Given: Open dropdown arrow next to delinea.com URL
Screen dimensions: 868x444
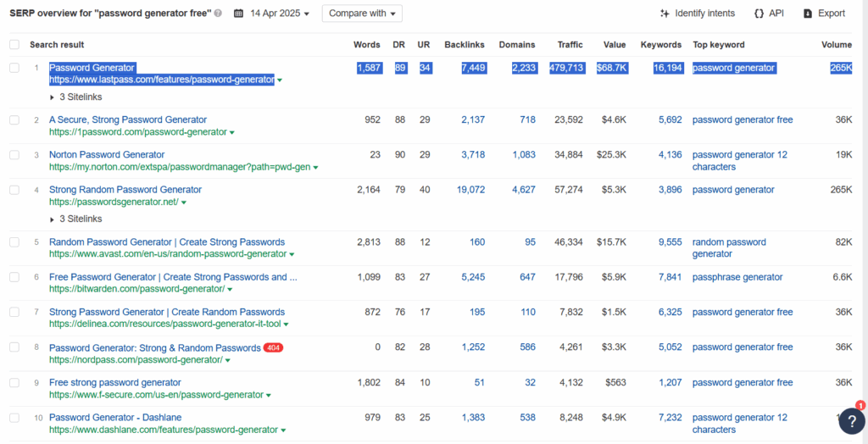Looking at the screenshot, I should point(286,325).
